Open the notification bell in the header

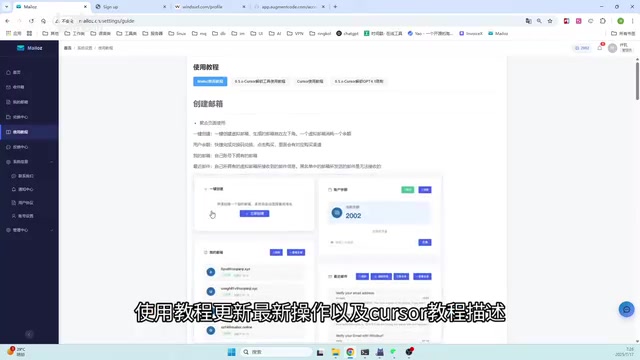(600, 48)
